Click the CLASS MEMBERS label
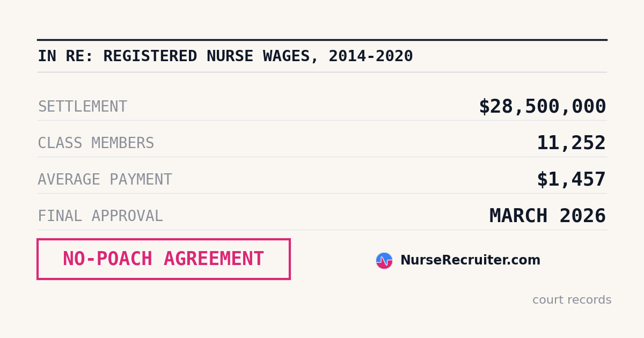The width and height of the screenshot is (644, 338). point(96,143)
